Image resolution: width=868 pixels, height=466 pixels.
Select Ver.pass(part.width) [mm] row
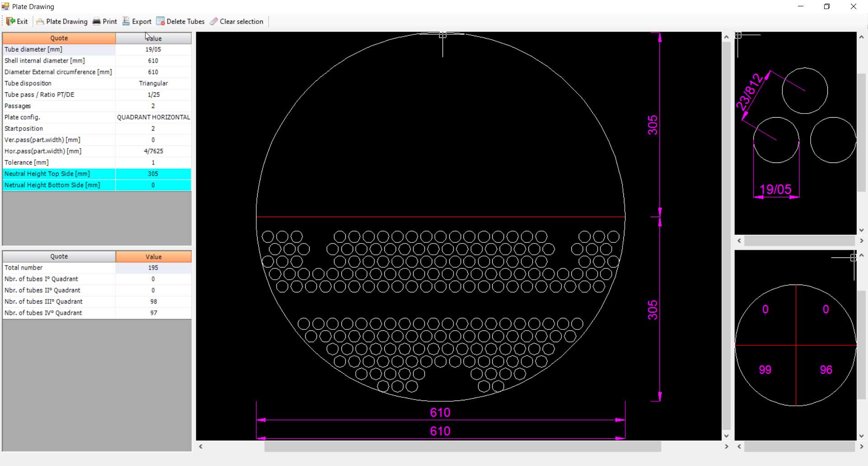(97, 140)
